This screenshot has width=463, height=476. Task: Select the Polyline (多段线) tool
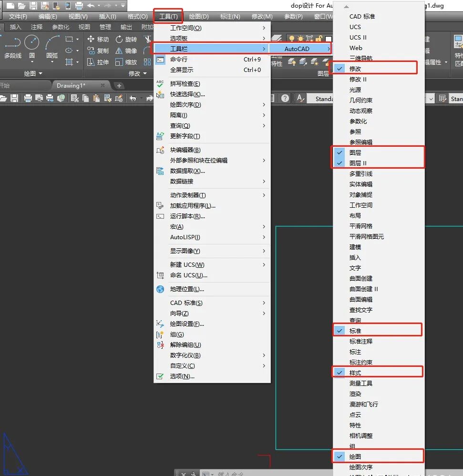point(13,46)
